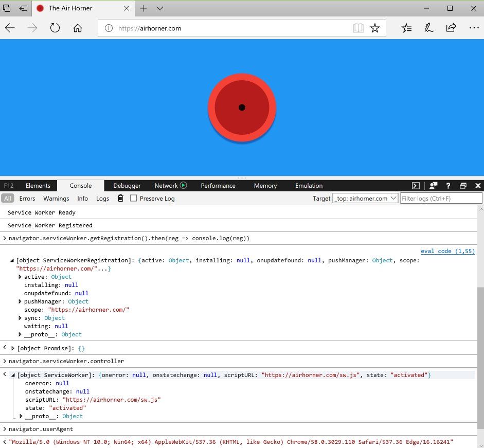Screen dimensions: 484x448
Task: Show all logs with the All button
Action: [x=7, y=199]
